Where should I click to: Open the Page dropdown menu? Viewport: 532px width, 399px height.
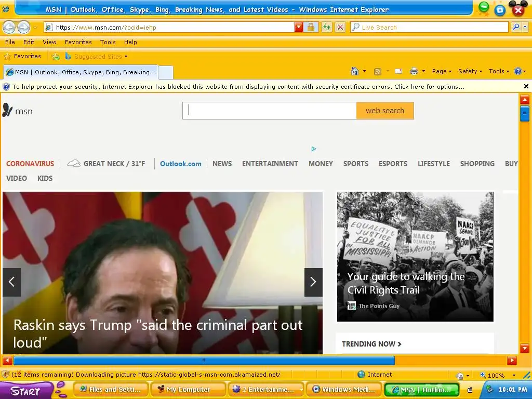tap(442, 71)
